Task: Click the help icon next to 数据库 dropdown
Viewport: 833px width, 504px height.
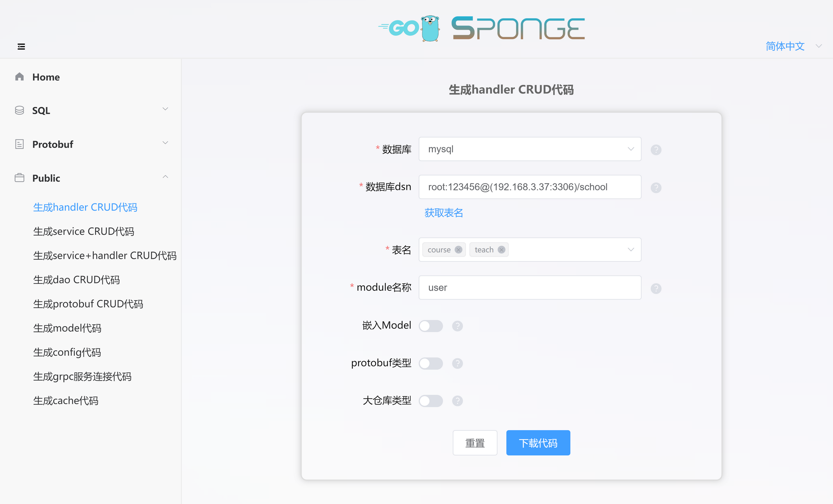Action: 656,150
